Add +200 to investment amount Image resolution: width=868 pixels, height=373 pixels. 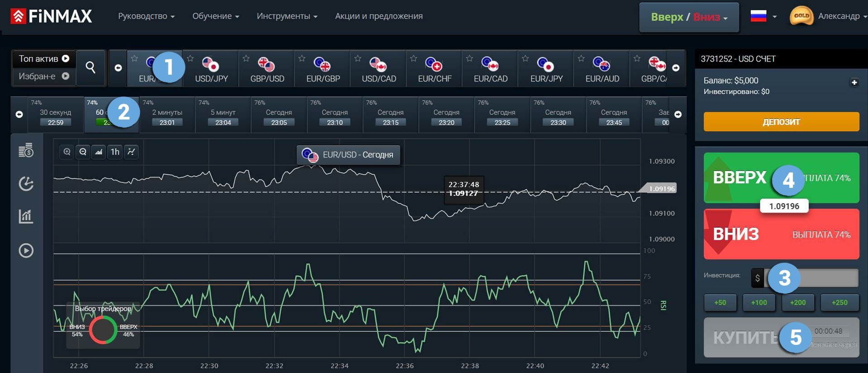[x=798, y=302]
